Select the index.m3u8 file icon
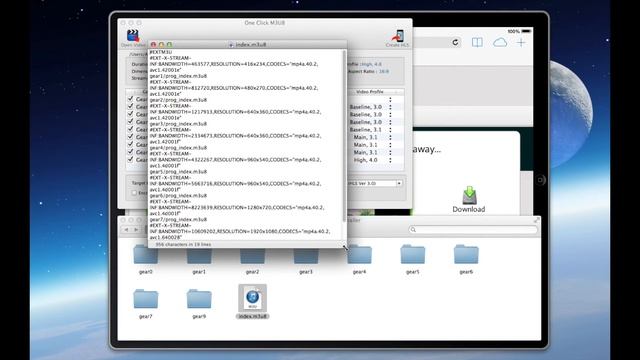 253,298
